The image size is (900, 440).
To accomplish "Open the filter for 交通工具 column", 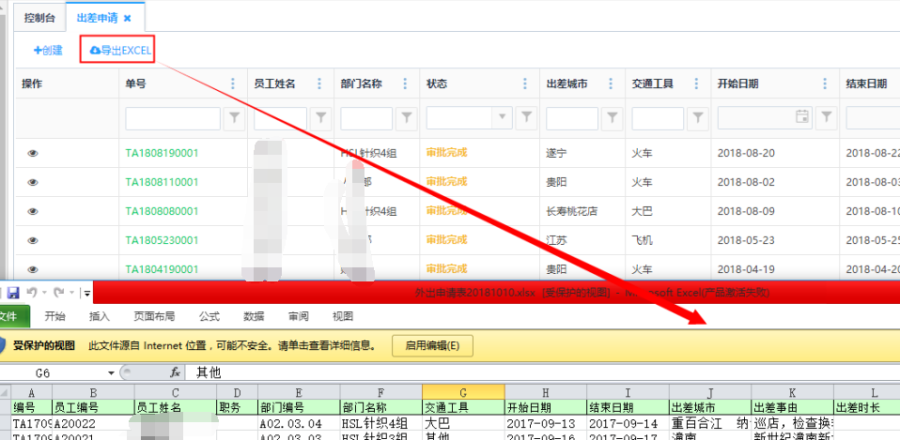I will 696,118.
